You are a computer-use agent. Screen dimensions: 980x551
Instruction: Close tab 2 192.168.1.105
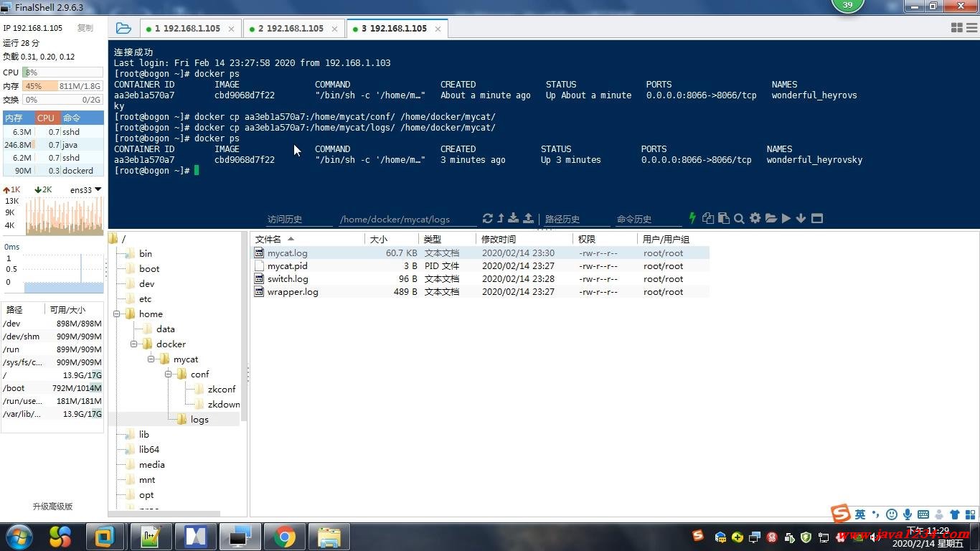(x=334, y=29)
